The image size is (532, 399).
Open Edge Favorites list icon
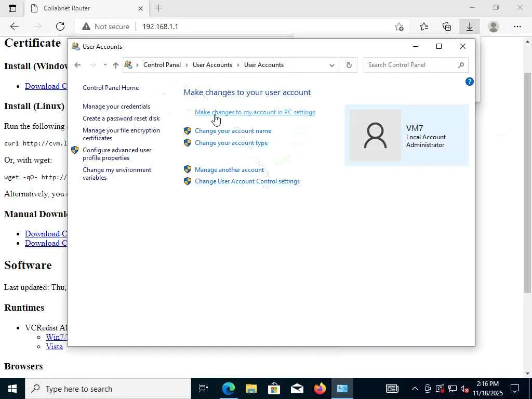point(423,26)
